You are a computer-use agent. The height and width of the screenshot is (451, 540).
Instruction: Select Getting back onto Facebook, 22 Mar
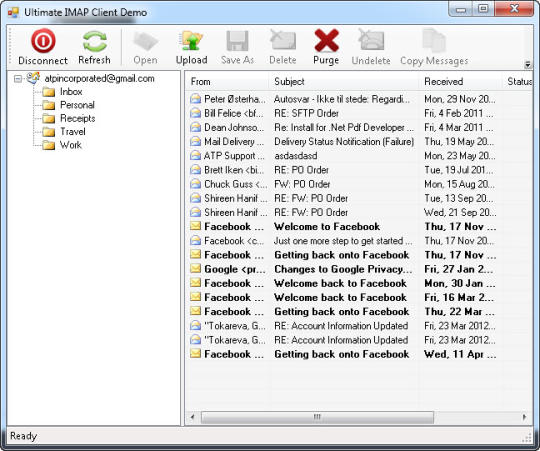(x=343, y=312)
